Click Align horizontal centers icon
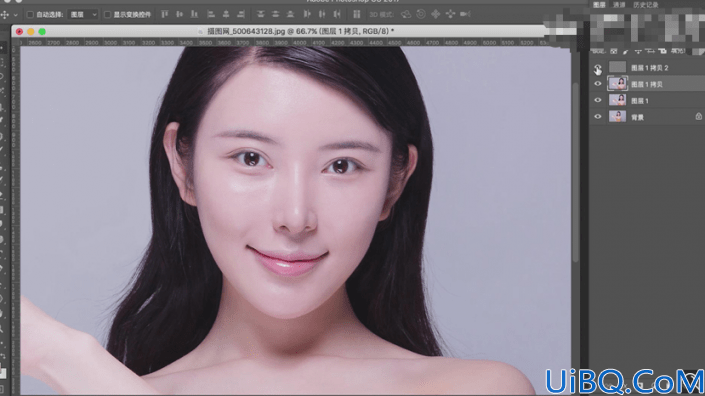Viewport: 705px width, 396px height. 226,14
